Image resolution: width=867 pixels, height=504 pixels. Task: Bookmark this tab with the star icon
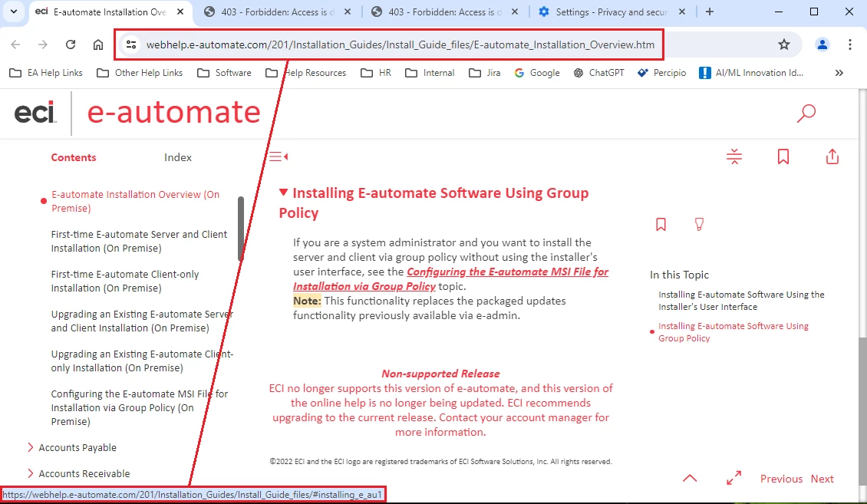[783, 44]
